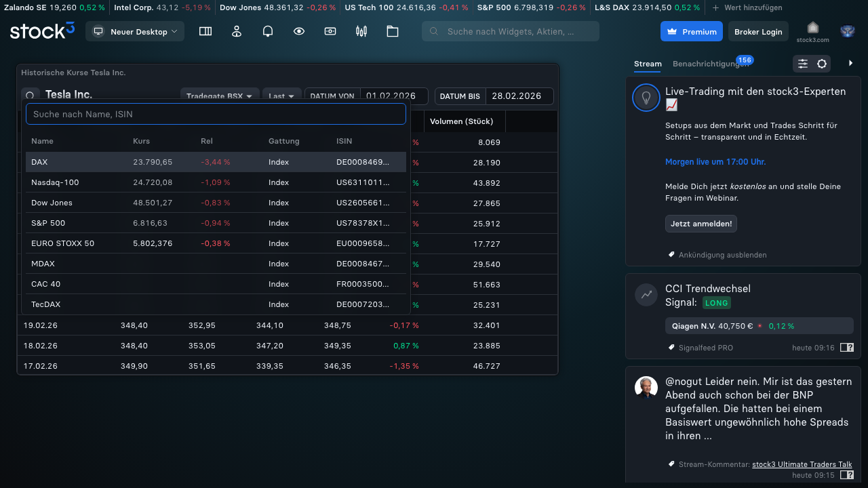The image size is (868, 488).
Task: Select the candlestick chart tools icon
Action: 361,31
